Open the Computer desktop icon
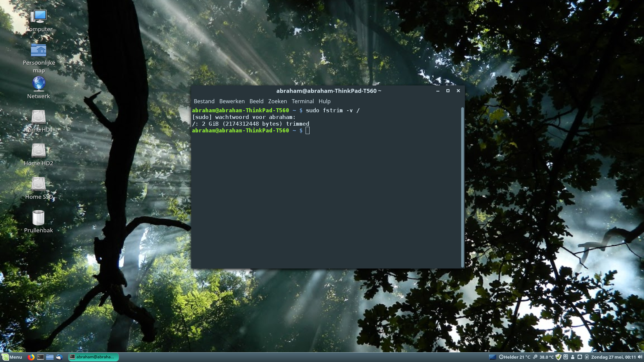 point(39,21)
